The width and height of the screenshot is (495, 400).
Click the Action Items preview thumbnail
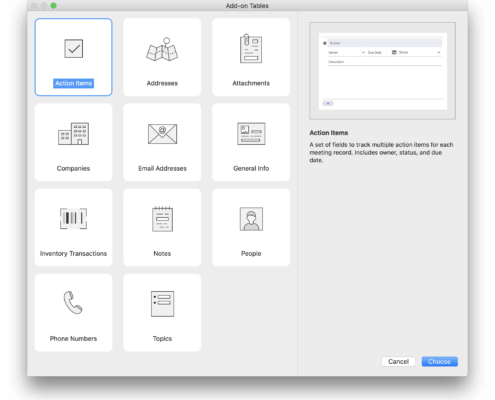pyautogui.click(x=382, y=71)
